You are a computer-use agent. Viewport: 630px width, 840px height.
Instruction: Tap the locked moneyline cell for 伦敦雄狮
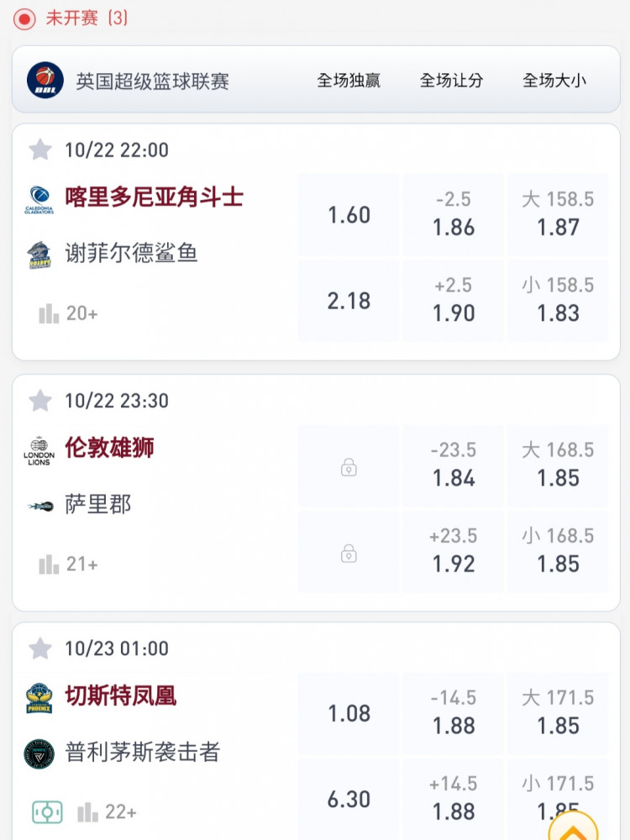tap(349, 466)
